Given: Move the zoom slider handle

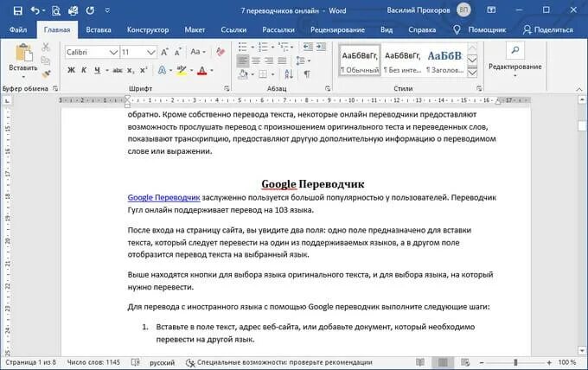Looking at the screenshot, I should (x=515, y=362).
